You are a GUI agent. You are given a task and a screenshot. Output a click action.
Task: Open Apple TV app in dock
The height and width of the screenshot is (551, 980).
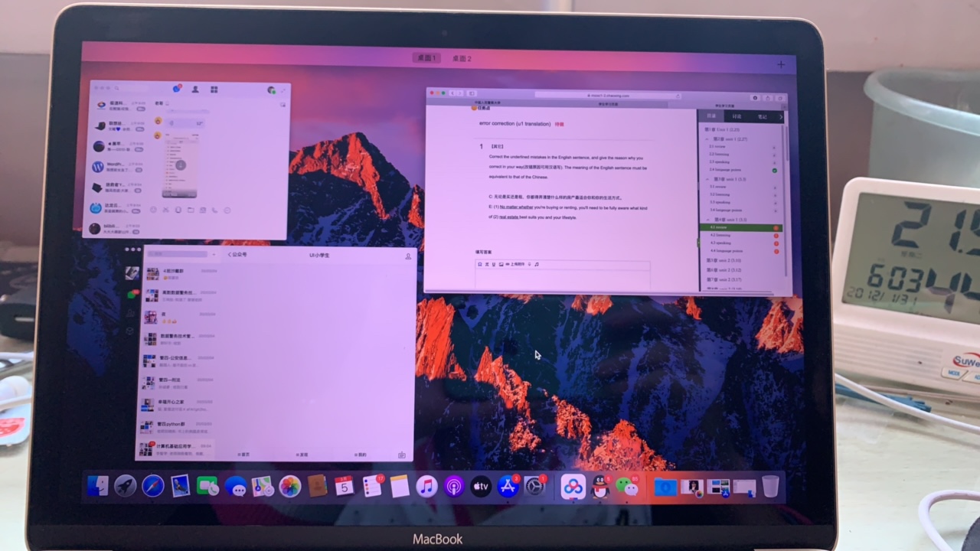(x=481, y=486)
